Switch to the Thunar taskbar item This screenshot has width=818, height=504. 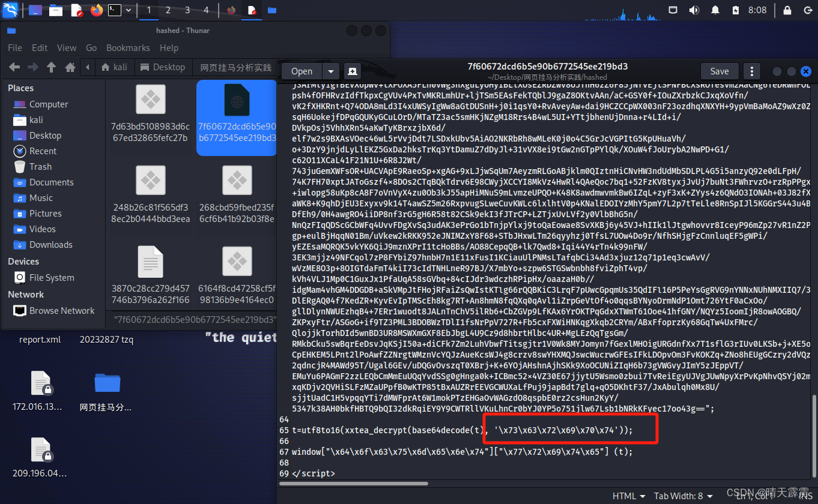pos(272,10)
